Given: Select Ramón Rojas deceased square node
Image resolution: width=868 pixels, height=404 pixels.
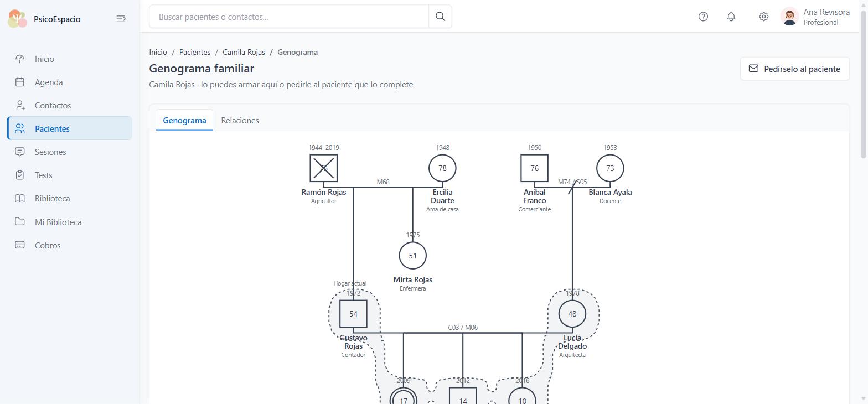Looking at the screenshot, I should coord(324,168).
